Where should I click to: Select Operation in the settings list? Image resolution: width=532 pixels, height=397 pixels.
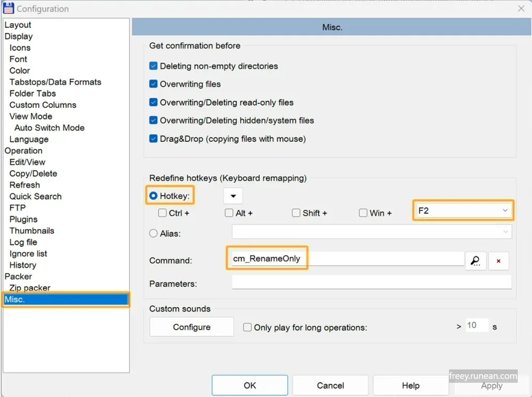(23, 151)
